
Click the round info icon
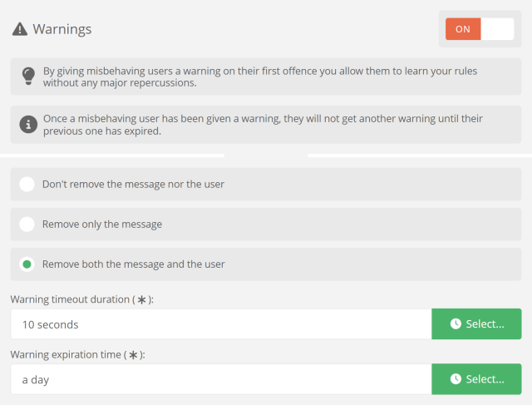pos(28,125)
